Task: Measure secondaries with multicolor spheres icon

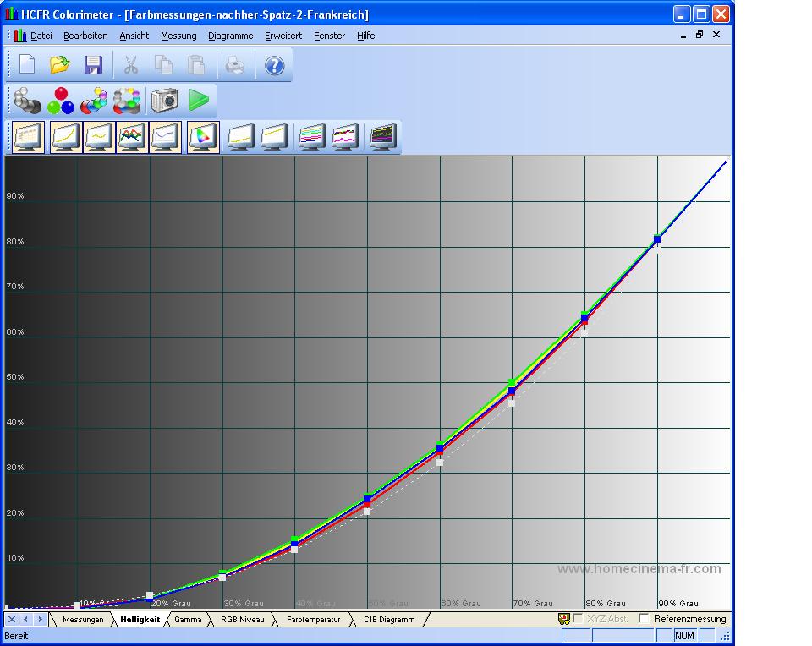Action: point(94,101)
